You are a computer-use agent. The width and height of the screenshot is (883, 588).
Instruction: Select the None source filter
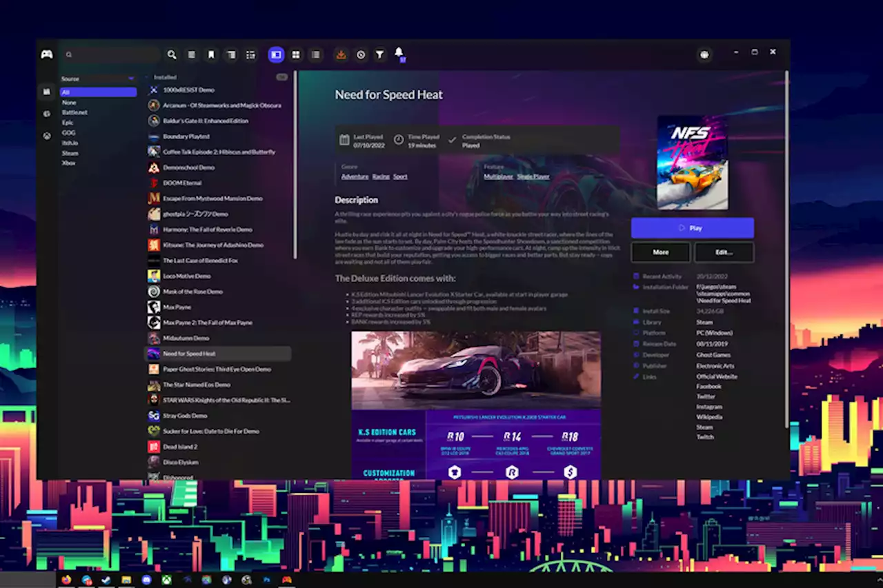tap(68, 102)
